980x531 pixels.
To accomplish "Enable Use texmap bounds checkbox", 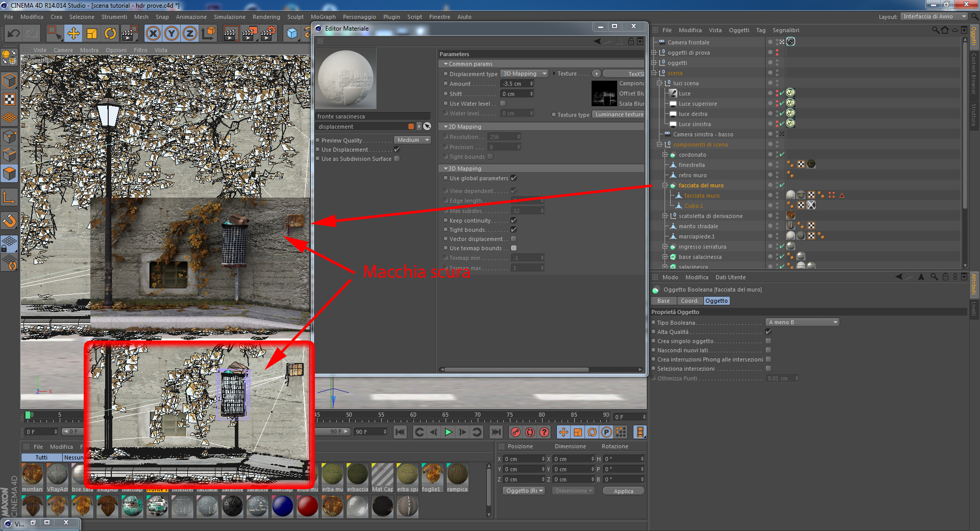I will click(514, 248).
